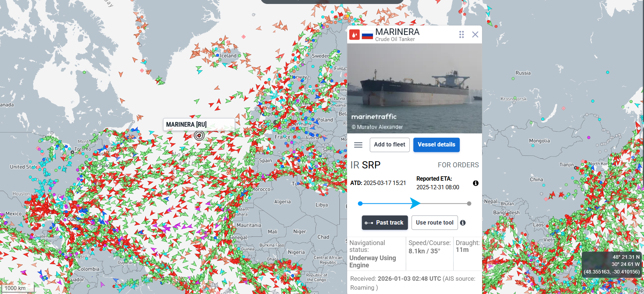
Task: Show MARINERA past track
Action: point(385,223)
